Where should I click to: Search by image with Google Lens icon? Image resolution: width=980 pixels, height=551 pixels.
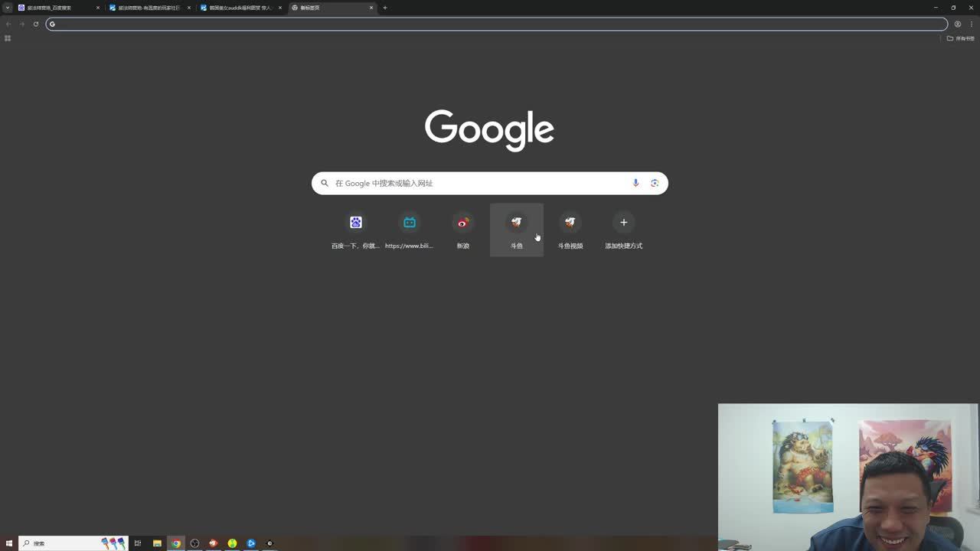tap(655, 183)
